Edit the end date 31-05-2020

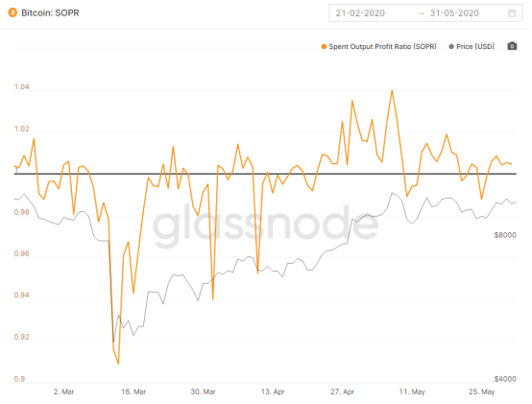point(454,13)
